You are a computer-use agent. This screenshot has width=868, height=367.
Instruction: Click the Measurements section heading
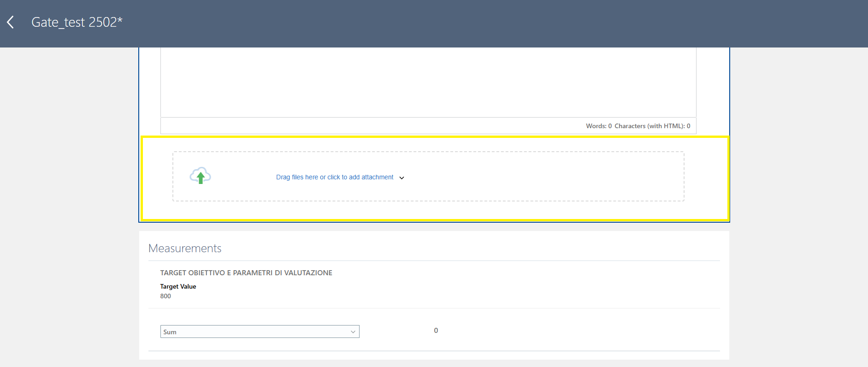pyautogui.click(x=185, y=248)
